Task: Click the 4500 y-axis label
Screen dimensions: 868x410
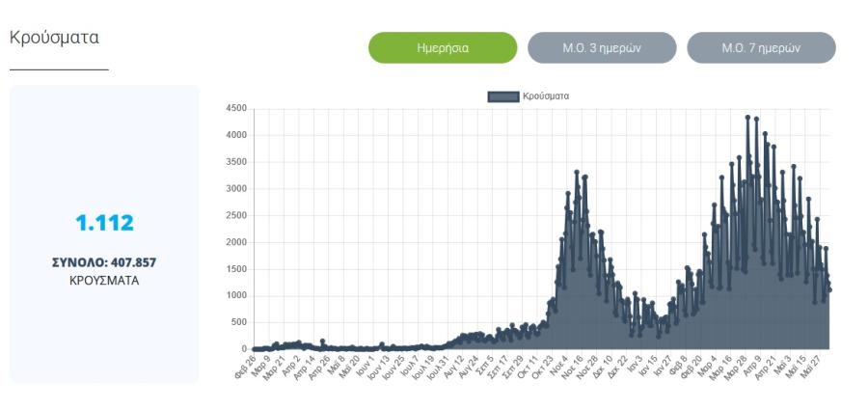Action: (x=236, y=109)
